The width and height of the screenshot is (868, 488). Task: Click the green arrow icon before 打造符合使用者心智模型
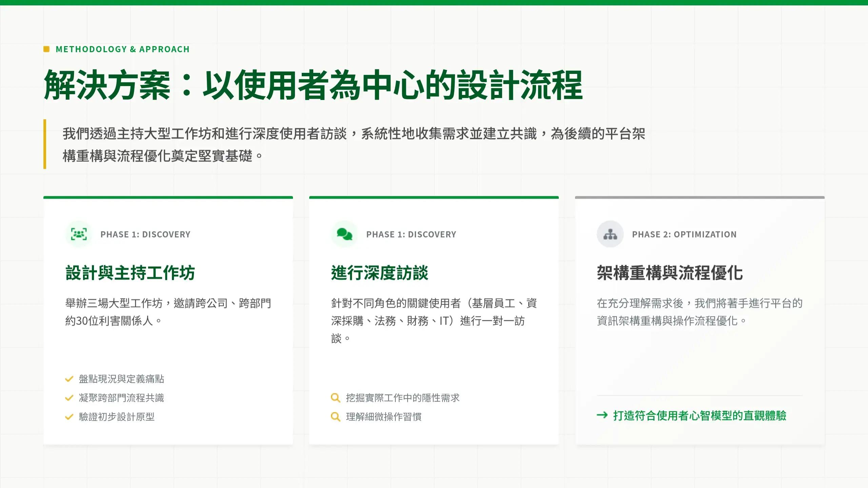[602, 415]
